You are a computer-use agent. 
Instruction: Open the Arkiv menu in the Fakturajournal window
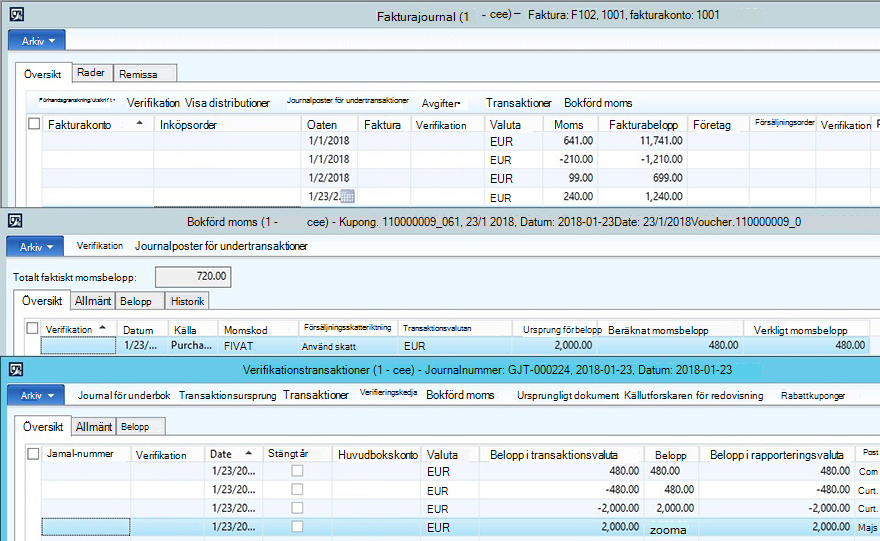[37, 40]
